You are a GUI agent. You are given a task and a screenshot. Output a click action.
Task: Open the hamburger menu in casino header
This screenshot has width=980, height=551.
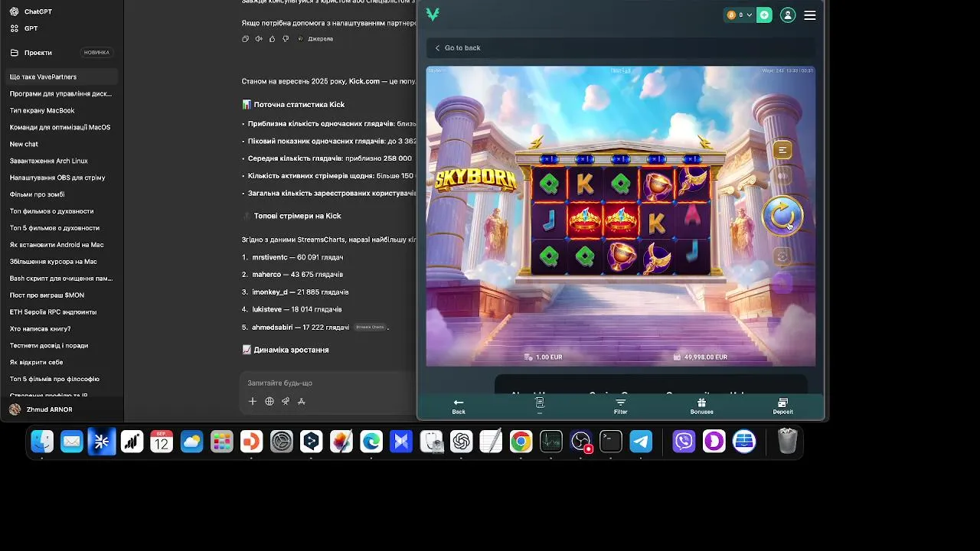click(810, 15)
